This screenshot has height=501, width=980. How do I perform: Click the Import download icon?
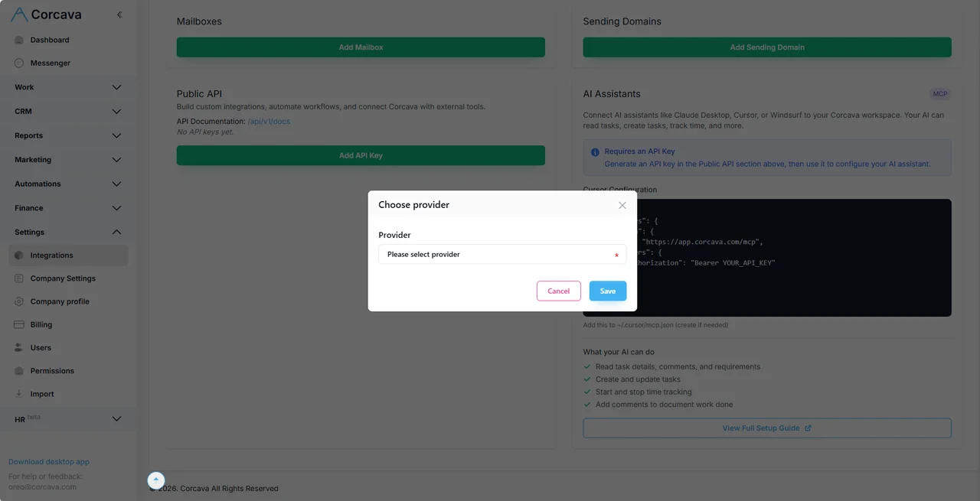tap(19, 394)
